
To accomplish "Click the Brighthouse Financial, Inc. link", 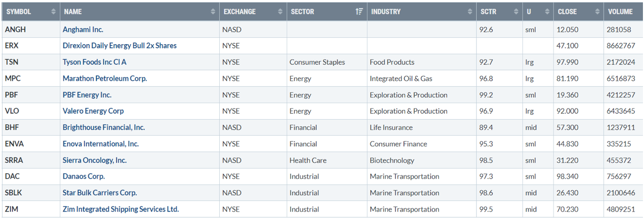I will point(103,128).
